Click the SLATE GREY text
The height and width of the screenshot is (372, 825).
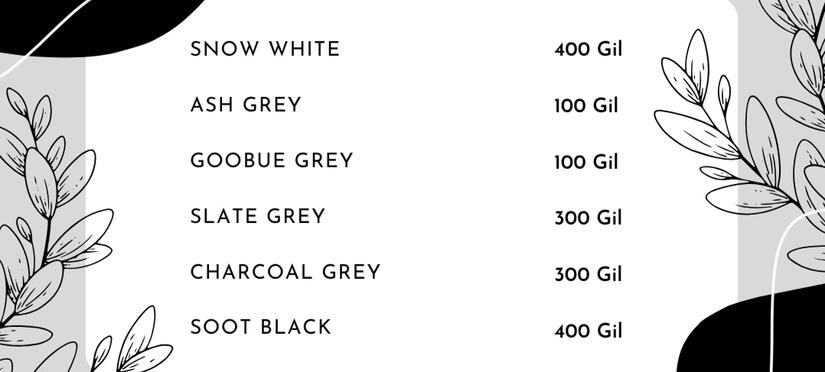tap(258, 216)
